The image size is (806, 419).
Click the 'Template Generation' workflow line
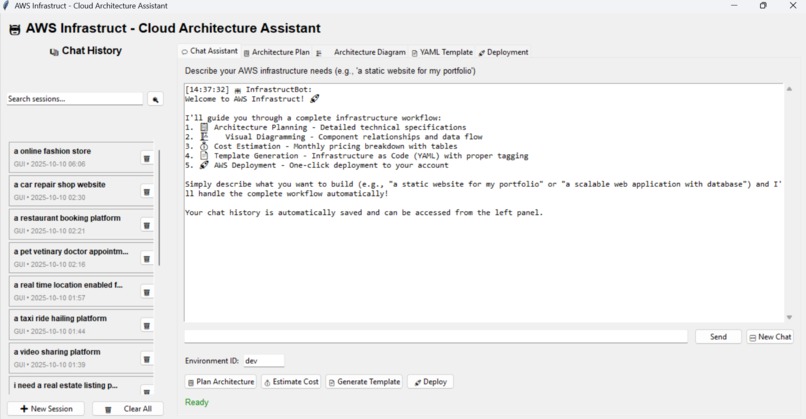click(x=357, y=156)
